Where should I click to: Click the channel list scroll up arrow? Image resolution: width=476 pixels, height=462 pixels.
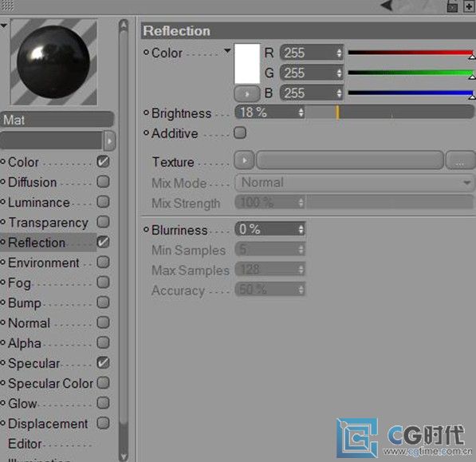click(x=124, y=26)
